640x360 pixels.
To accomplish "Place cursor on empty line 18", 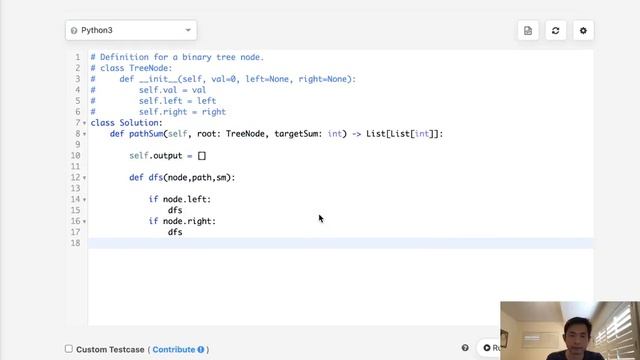I will tap(340, 243).
